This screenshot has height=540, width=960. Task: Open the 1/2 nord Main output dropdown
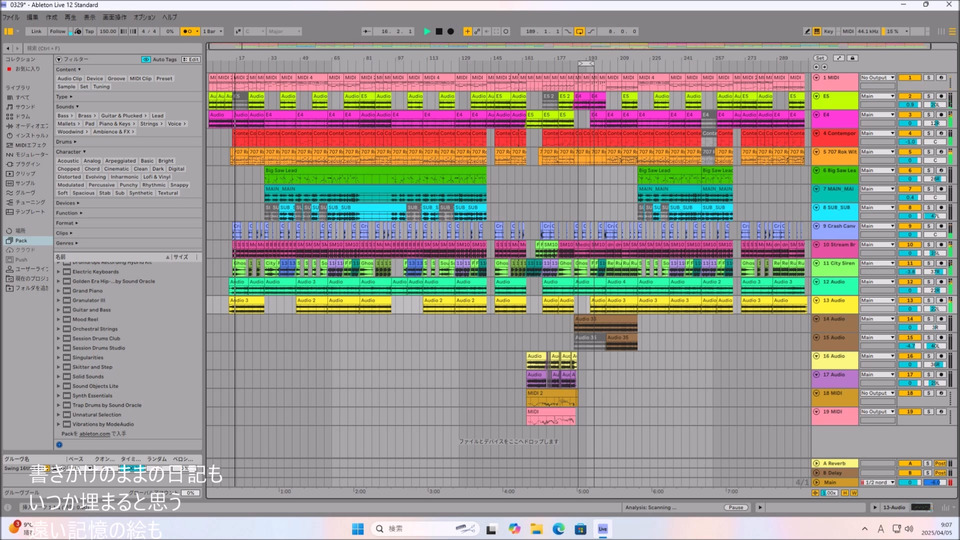[879, 482]
